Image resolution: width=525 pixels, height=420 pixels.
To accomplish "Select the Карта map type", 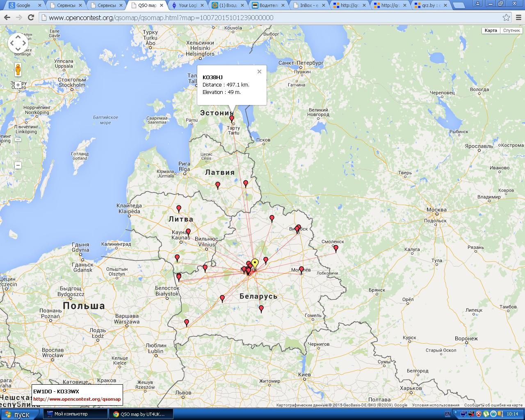I will point(491,31).
